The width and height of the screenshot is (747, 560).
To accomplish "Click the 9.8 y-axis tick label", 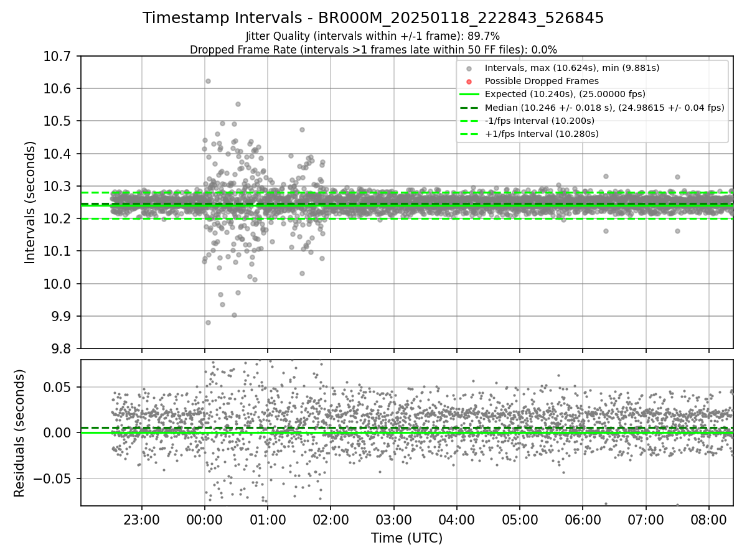I will (x=62, y=348).
